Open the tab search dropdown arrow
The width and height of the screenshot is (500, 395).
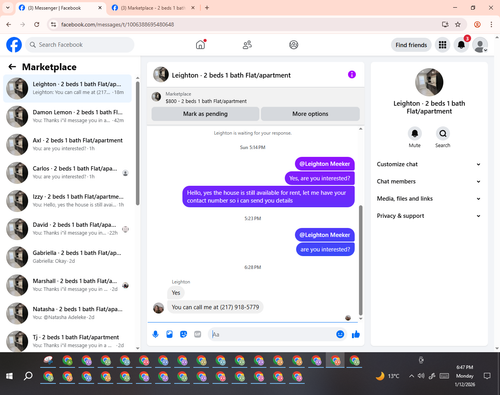pos(8,8)
